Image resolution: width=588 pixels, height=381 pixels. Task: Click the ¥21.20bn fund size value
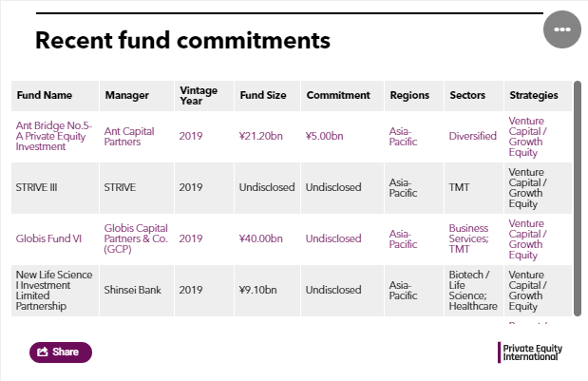click(260, 136)
